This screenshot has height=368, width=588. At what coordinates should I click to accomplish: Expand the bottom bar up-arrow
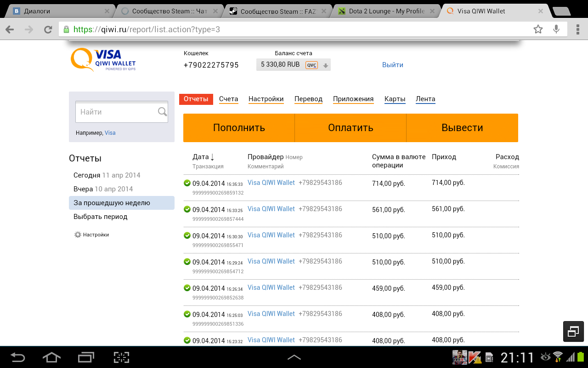point(294,357)
